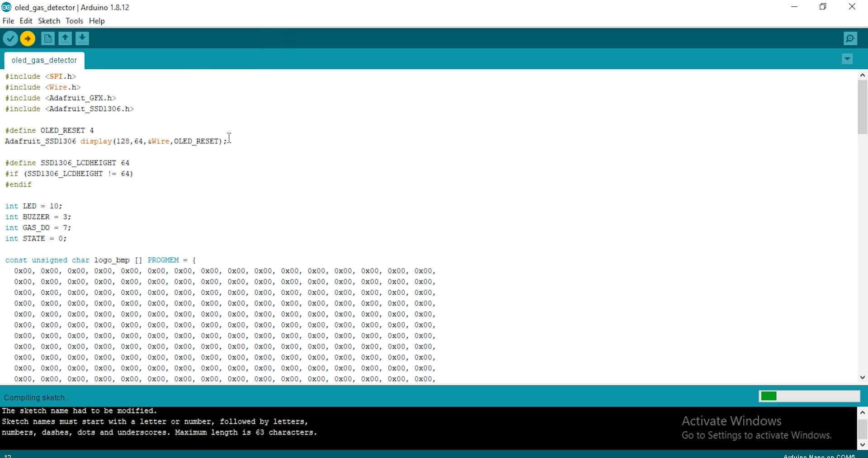The width and height of the screenshot is (868, 458).
Task: Click the editor scrollbar down arrow
Action: point(863,378)
